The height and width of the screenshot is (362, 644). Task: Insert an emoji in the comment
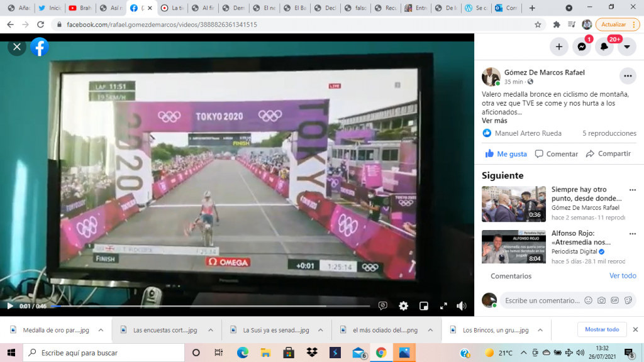point(588,300)
